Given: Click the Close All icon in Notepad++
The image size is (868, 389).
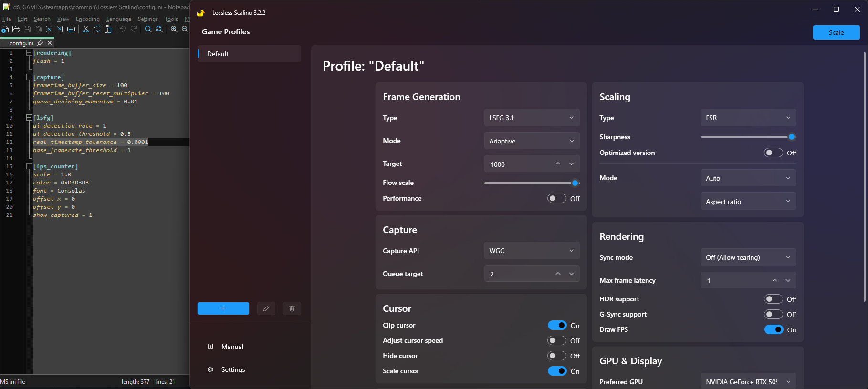Looking at the screenshot, I should 60,30.
